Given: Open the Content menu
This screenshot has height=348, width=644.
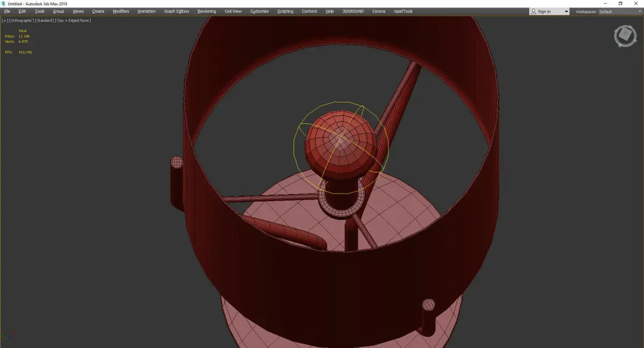Looking at the screenshot, I should click(x=309, y=11).
